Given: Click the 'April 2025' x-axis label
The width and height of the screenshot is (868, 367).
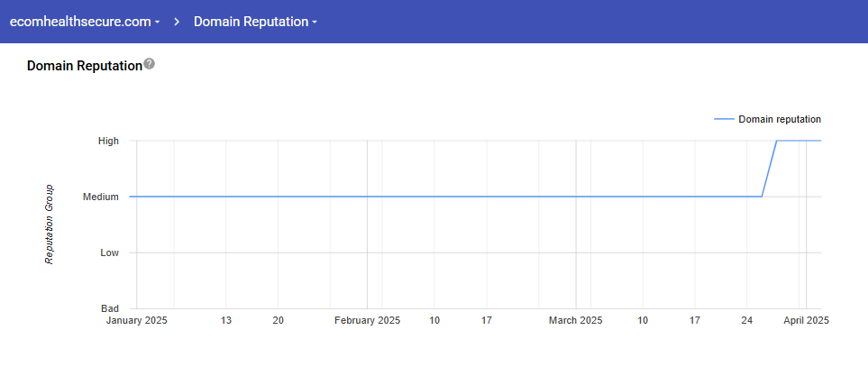Looking at the screenshot, I should pos(806,320).
